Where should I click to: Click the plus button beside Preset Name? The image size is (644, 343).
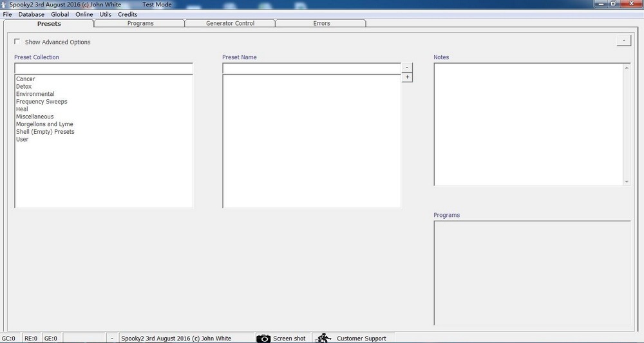(407, 77)
